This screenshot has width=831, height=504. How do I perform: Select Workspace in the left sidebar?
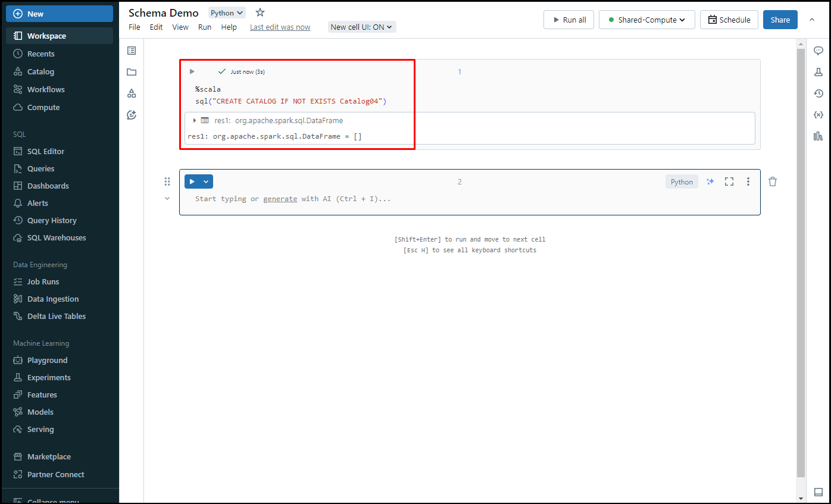point(60,36)
